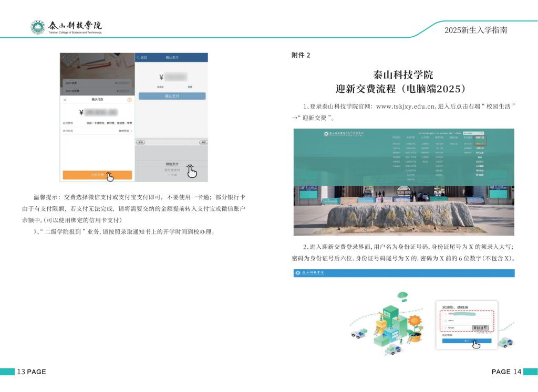Open the highlighted 校园生活 menu on website

coord(479,137)
